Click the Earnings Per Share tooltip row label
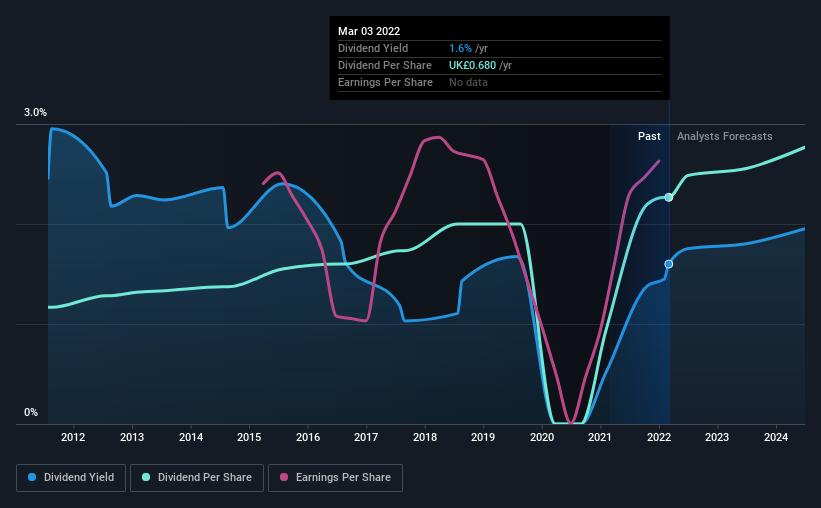The height and width of the screenshot is (508, 821). pos(385,82)
